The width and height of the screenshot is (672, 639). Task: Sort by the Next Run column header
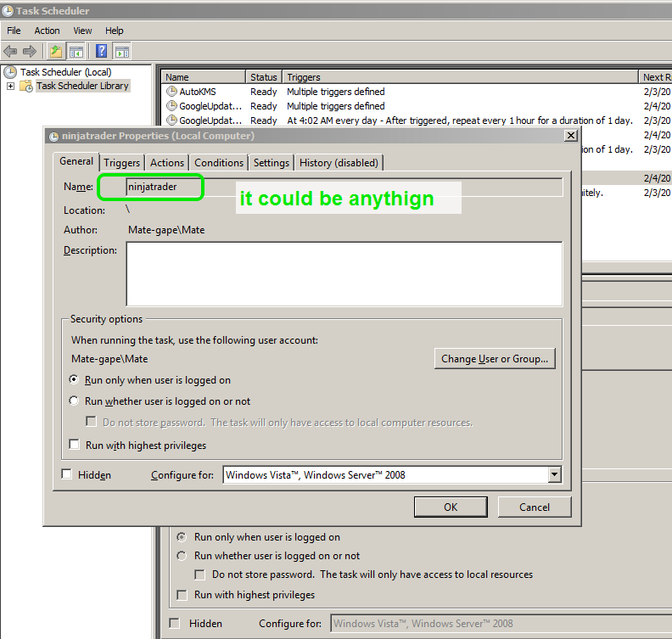pos(655,77)
